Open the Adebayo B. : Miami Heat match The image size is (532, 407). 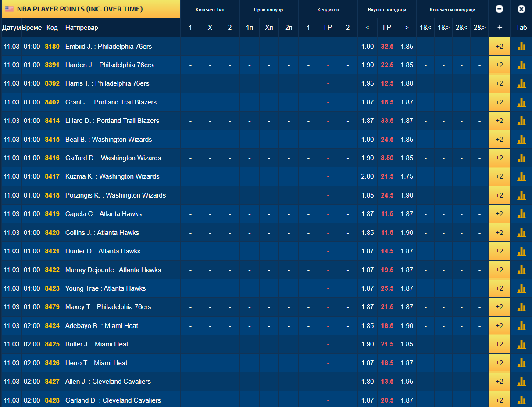click(102, 326)
